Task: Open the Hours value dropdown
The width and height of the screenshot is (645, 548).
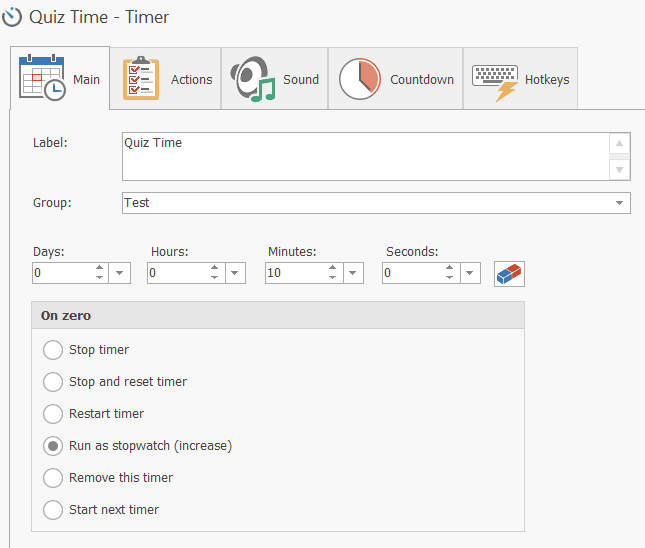Action: click(235, 273)
